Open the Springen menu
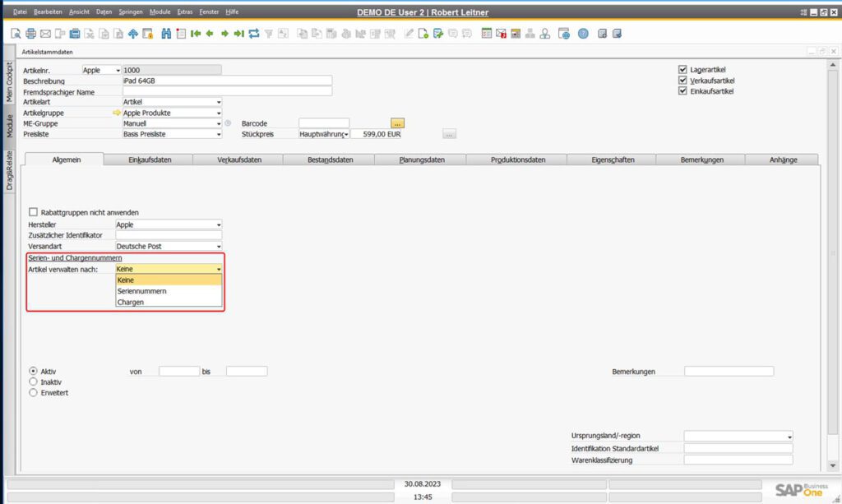The image size is (842, 504). [131, 12]
